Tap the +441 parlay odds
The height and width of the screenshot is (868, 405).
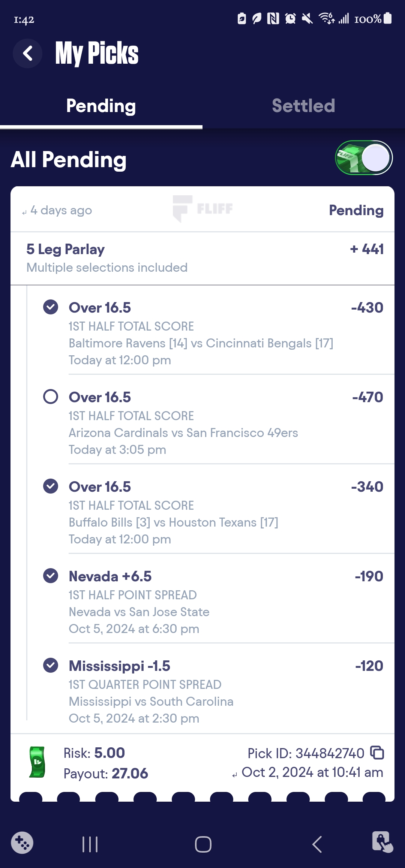(x=367, y=249)
